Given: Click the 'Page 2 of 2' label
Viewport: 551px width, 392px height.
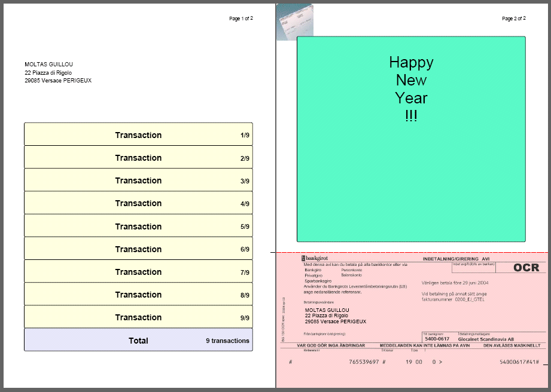Looking at the screenshot, I should [x=513, y=19].
